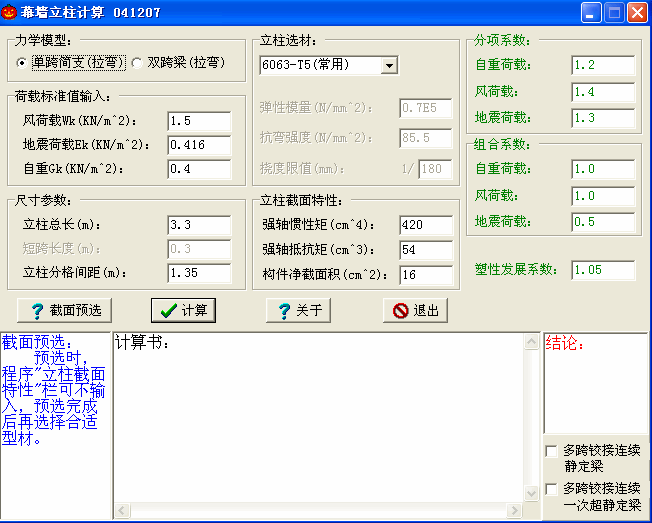652x523 pixels.
Task: Click the 自重Gk input field
Action: point(199,169)
